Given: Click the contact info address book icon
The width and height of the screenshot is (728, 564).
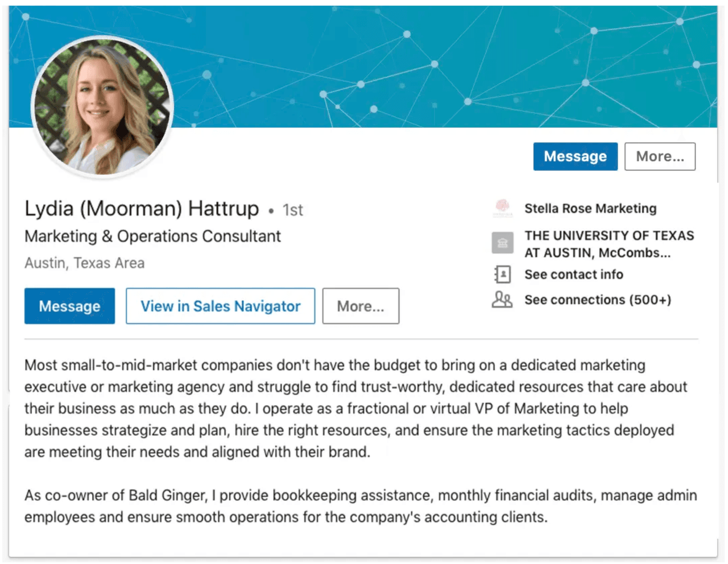Looking at the screenshot, I should (502, 275).
